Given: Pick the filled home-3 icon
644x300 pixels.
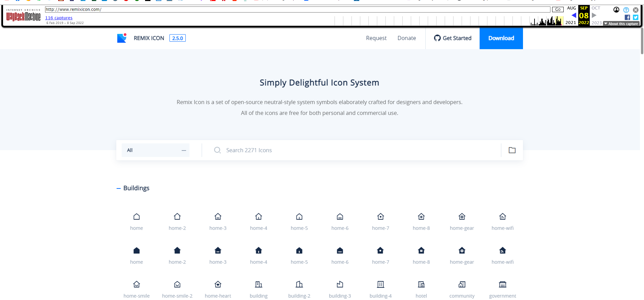Looking at the screenshot, I should (218, 251).
